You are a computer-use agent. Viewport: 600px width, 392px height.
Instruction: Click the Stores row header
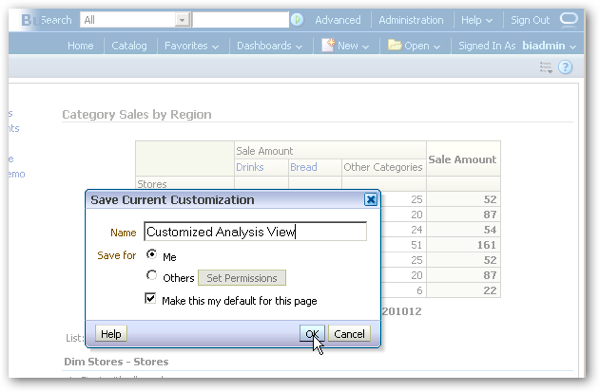(152, 184)
